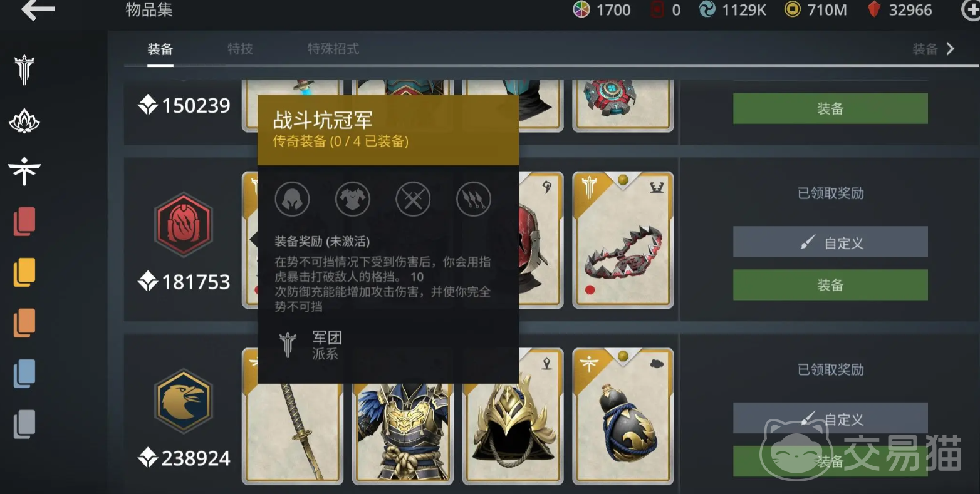Tap the helmet slot icon in tooltip
Viewport: 980px width, 494px height.
click(292, 200)
